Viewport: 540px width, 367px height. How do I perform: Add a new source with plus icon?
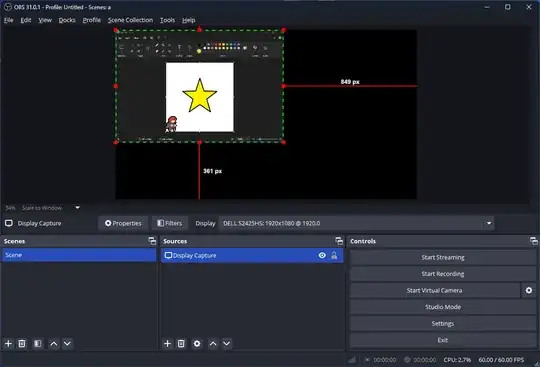[x=167, y=344]
